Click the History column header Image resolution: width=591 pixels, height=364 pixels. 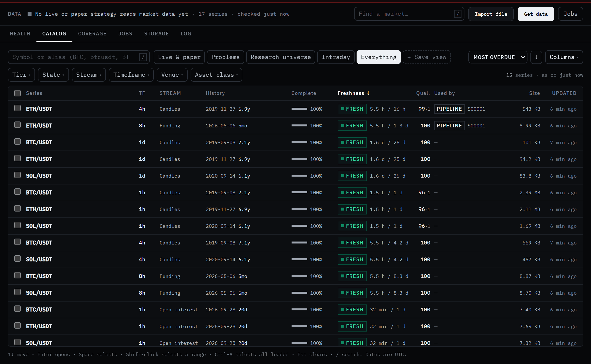tap(215, 93)
